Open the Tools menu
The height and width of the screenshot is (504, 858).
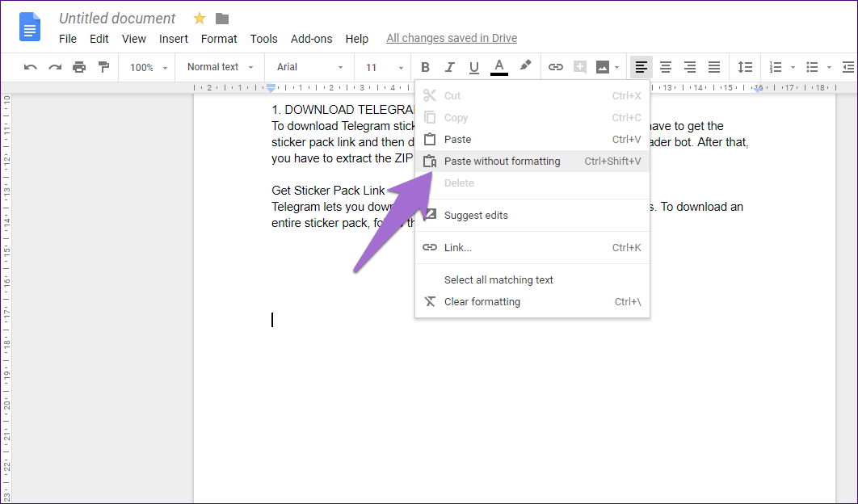point(263,39)
